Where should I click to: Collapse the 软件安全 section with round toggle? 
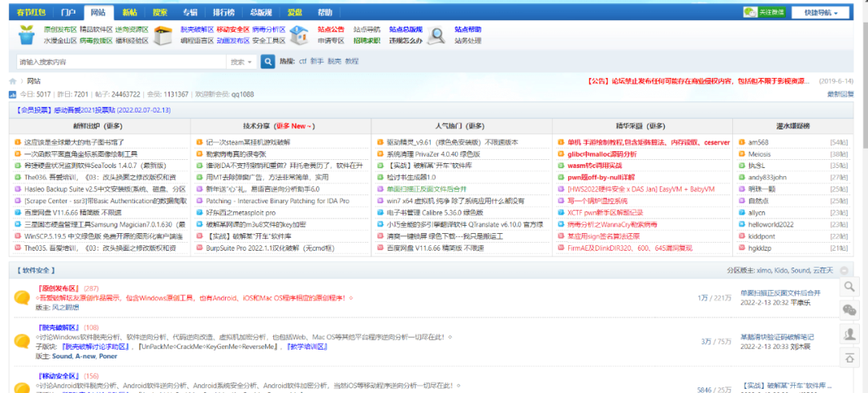844,271
